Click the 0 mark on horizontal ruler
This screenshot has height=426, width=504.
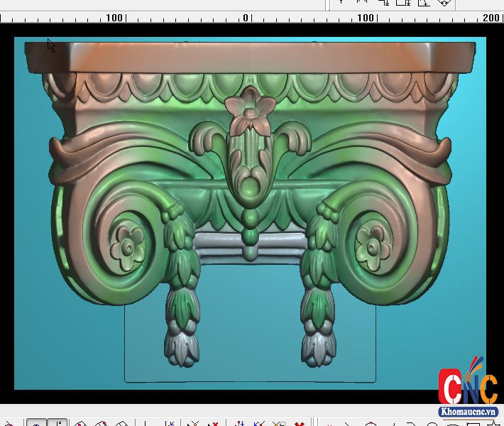[x=246, y=18]
